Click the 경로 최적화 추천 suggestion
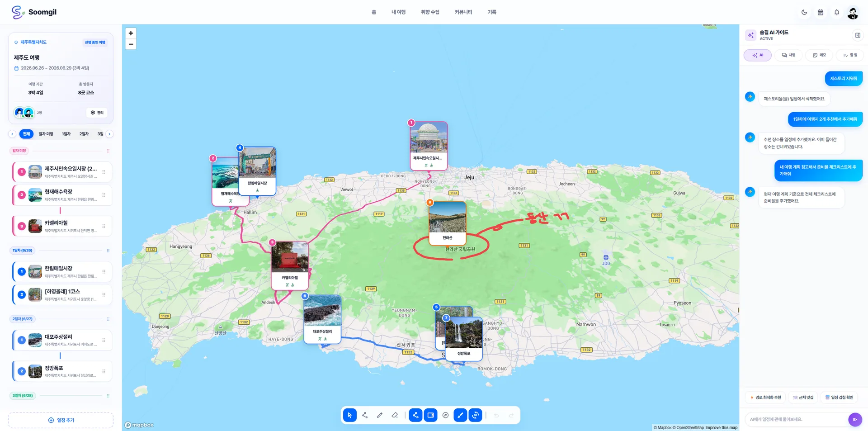This screenshot has height=431, width=868. (765, 398)
